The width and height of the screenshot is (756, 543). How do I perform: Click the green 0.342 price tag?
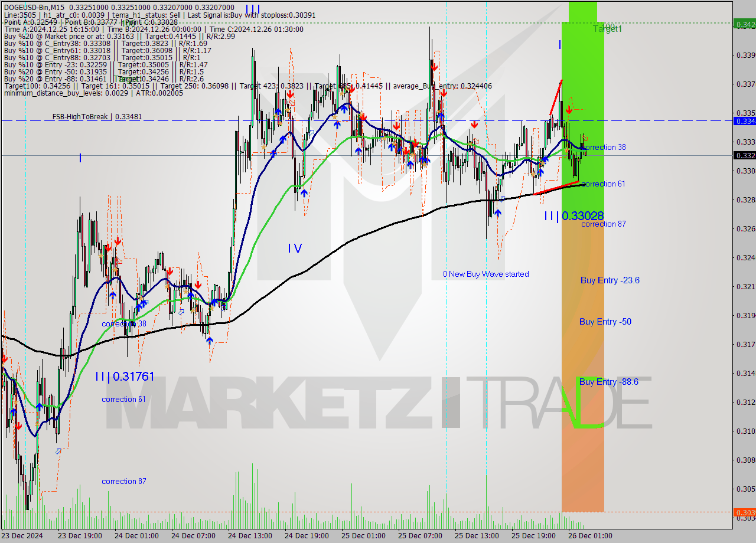[x=744, y=24]
